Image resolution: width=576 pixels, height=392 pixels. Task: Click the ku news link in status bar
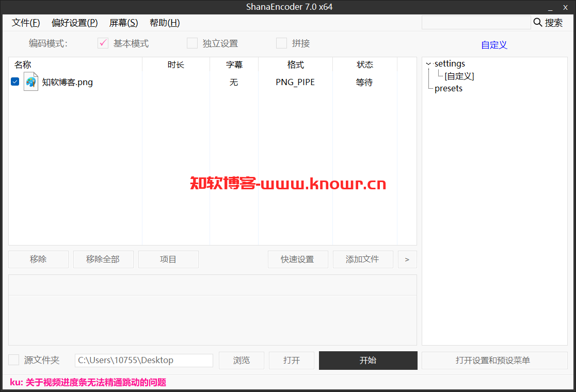click(x=88, y=382)
